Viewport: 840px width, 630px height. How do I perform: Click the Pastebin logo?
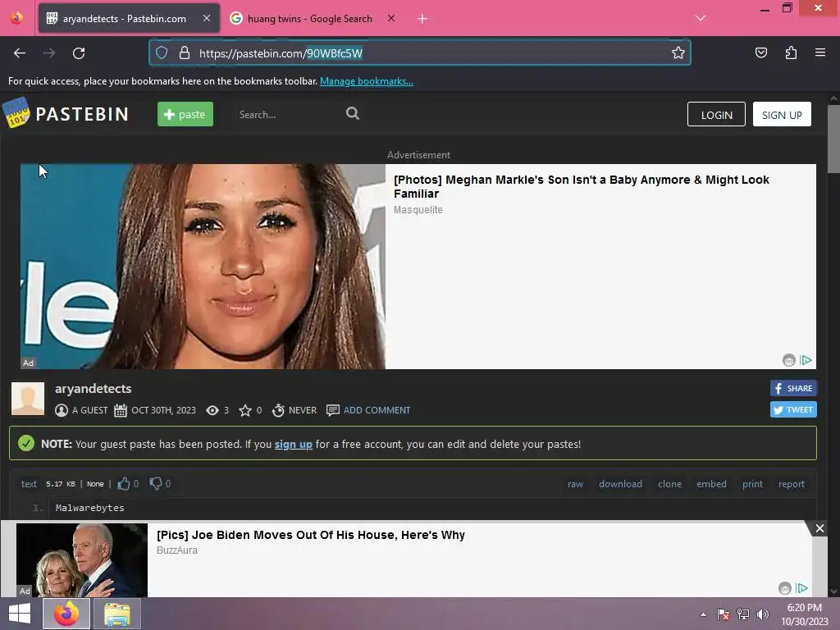pyautogui.click(x=66, y=113)
